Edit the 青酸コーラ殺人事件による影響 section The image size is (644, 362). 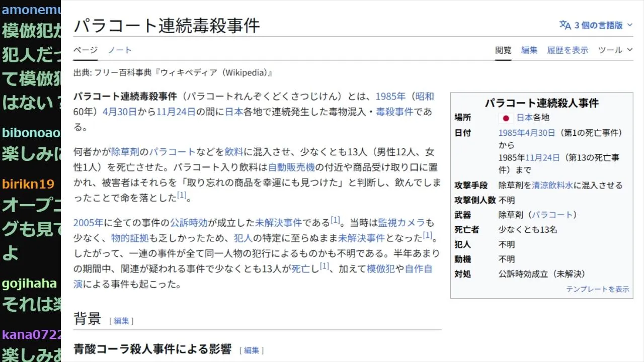pyautogui.click(x=252, y=350)
